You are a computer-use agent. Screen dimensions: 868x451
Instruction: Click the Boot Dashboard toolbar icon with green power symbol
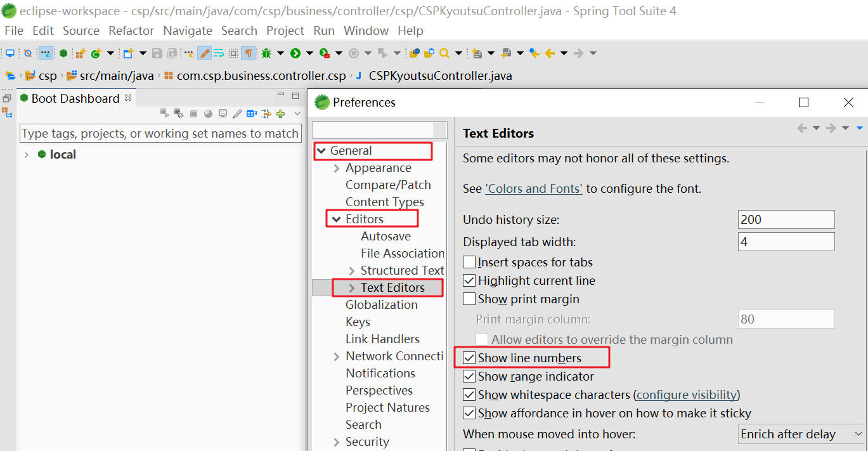coord(63,53)
